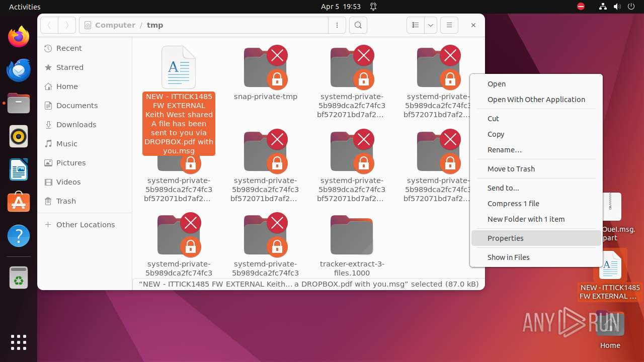Open view options dropdown arrow

point(431,25)
